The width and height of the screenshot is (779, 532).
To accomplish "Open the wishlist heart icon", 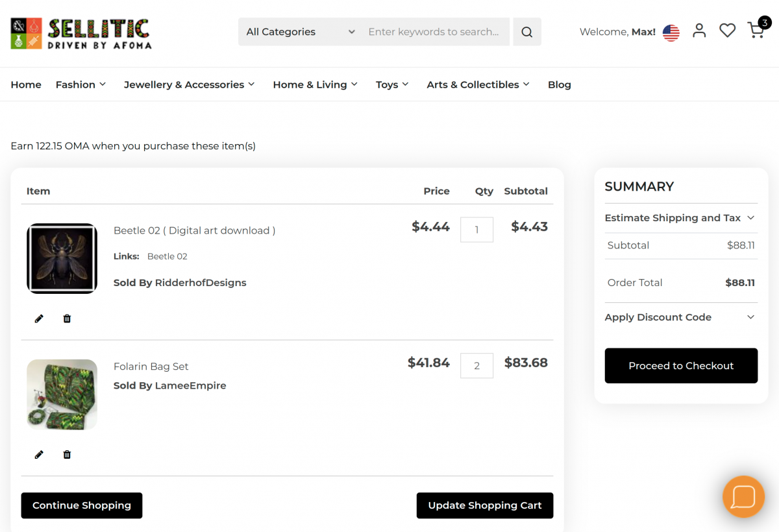I will 728,30.
